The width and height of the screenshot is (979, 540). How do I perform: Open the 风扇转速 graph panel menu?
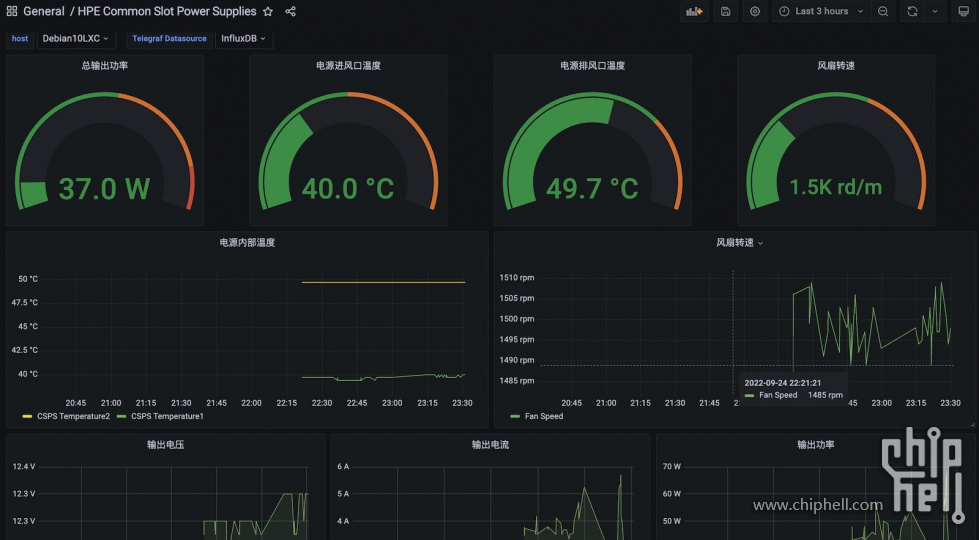click(739, 243)
